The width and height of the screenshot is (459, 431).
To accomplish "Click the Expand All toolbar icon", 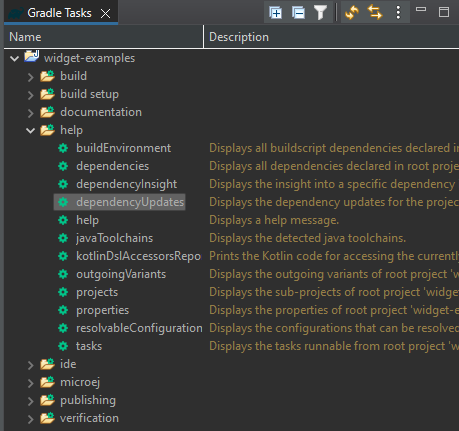I will 276,13.
